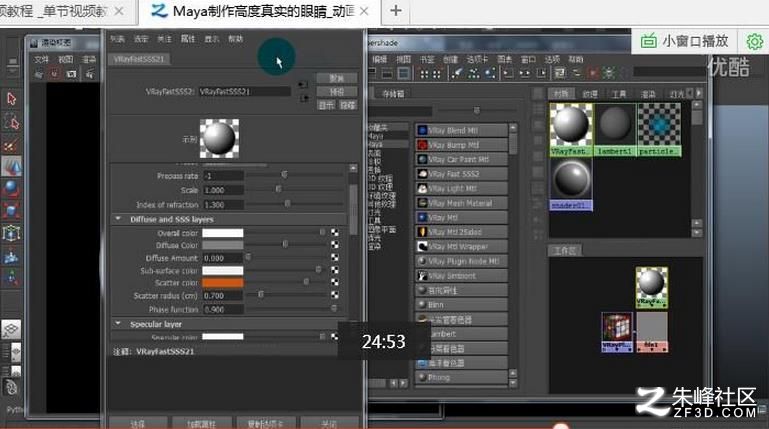Click the single perspective layout icon
The height and width of the screenshot is (429, 769).
11,329
